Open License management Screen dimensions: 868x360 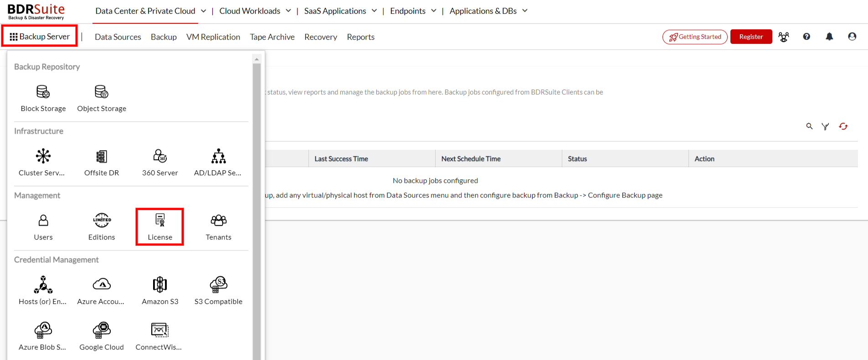[160, 227]
